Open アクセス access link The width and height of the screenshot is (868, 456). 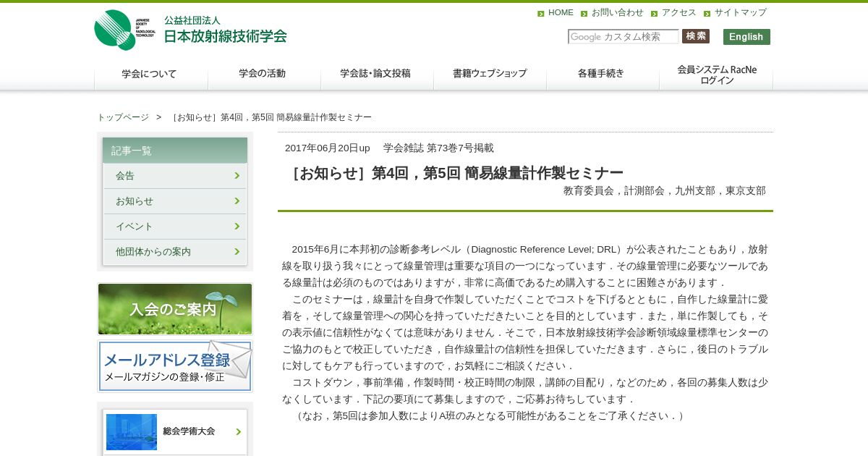pyautogui.click(x=679, y=13)
